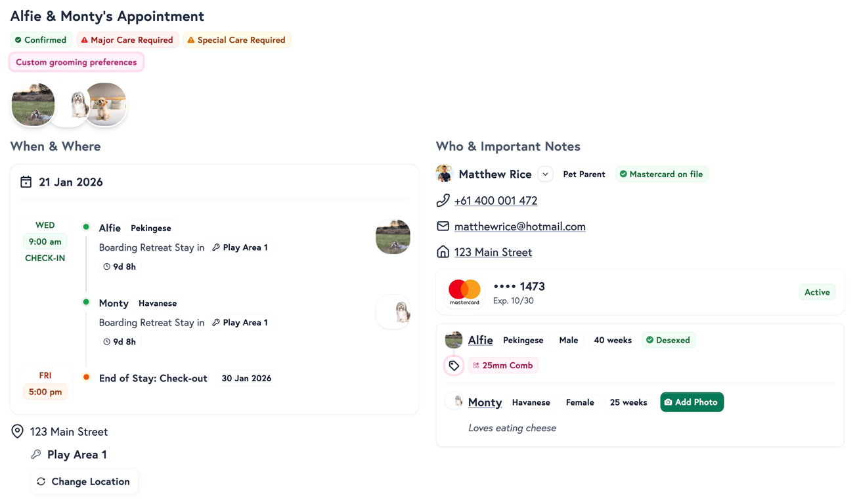The width and height of the screenshot is (859, 504).
Task: Click the Change Location button
Action: [84, 481]
